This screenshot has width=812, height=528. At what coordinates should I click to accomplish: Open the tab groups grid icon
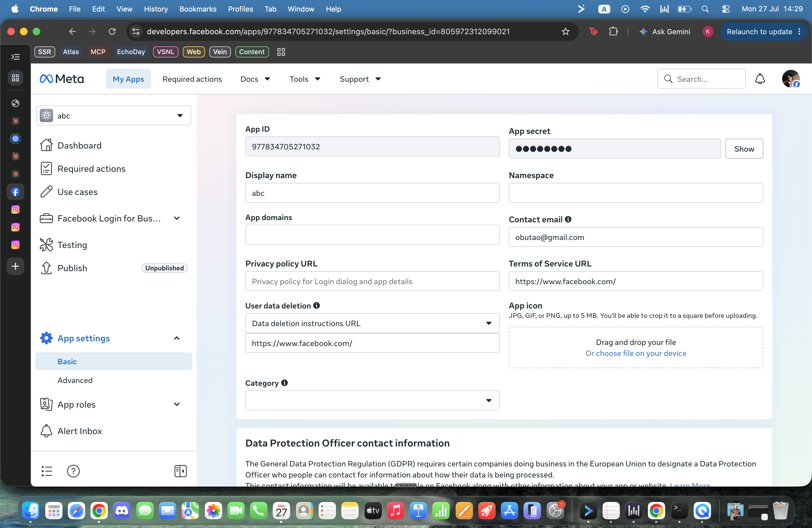[x=281, y=52]
